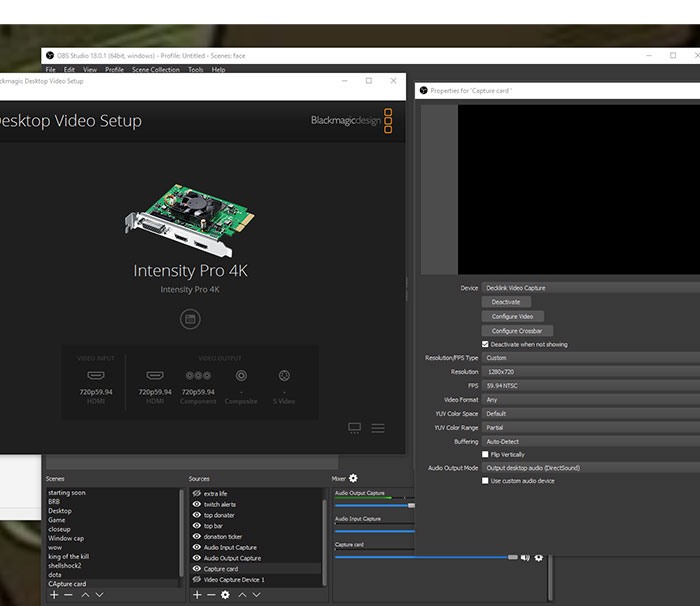This screenshot has height=606, width=700.
Task: Click the Configure Crossbar button
Action: tap(517, 331)
